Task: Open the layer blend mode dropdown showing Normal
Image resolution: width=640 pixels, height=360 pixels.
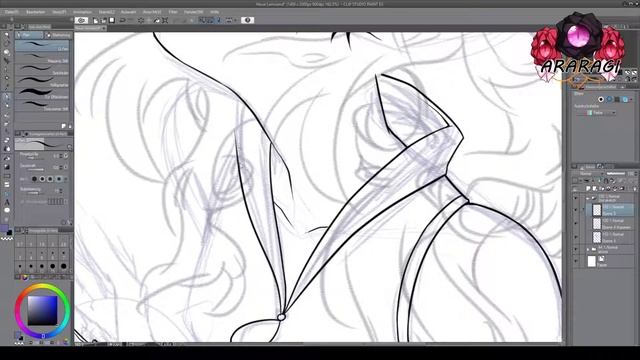Action: pyautogui.click(x=588, y=174)
